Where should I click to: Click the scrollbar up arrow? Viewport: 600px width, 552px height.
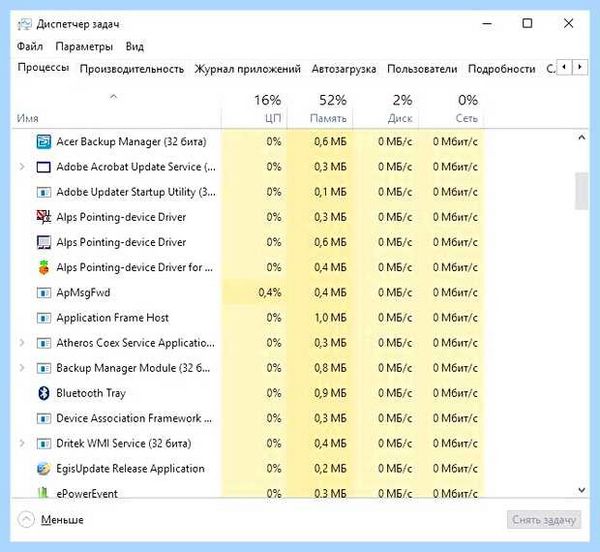(x=582, y=138)
